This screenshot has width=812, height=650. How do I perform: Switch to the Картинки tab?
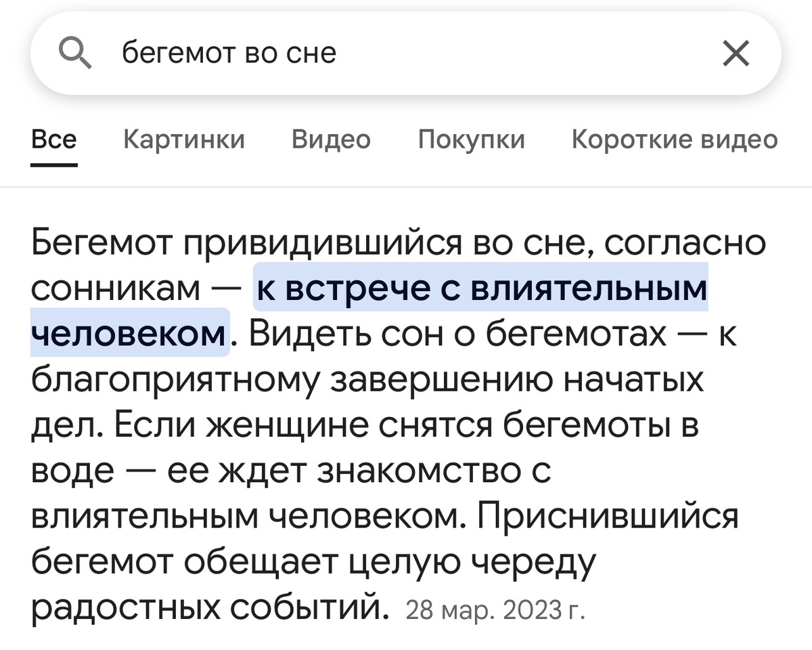point(184,139)
